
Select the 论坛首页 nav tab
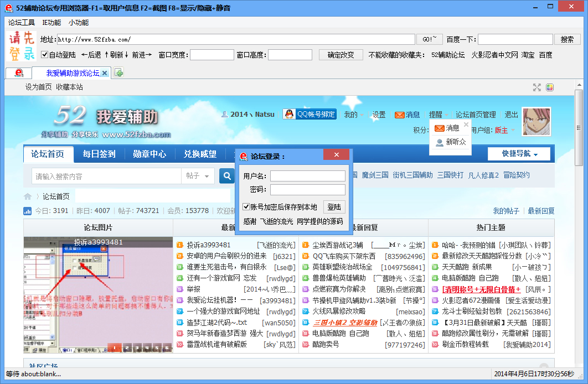(x=48, y=154)
